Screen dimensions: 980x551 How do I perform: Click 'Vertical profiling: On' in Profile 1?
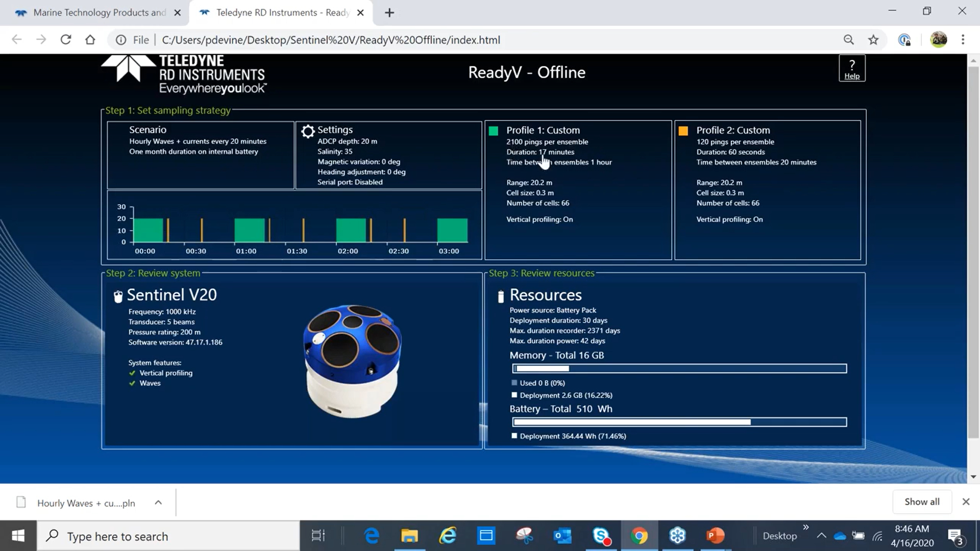(540, 219)
